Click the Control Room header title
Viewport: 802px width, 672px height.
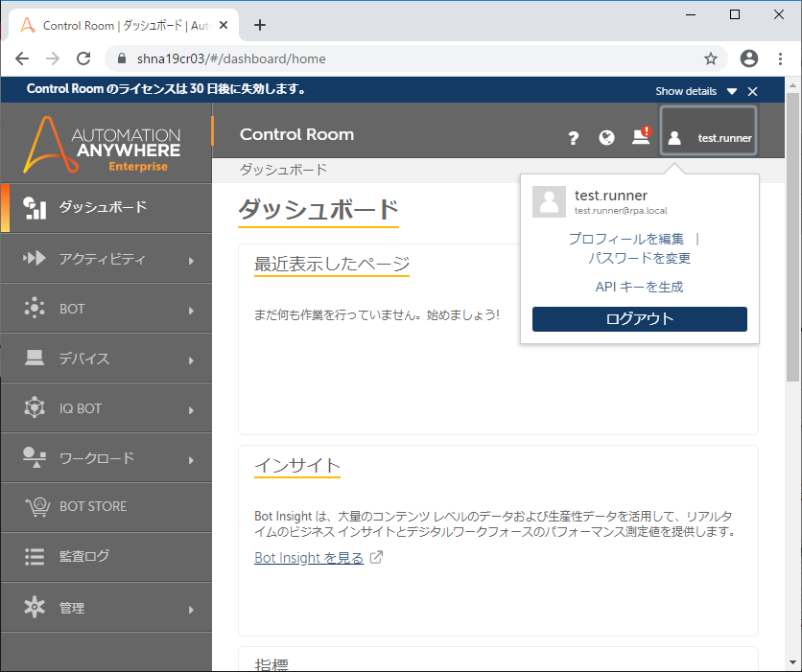(296, 134)
